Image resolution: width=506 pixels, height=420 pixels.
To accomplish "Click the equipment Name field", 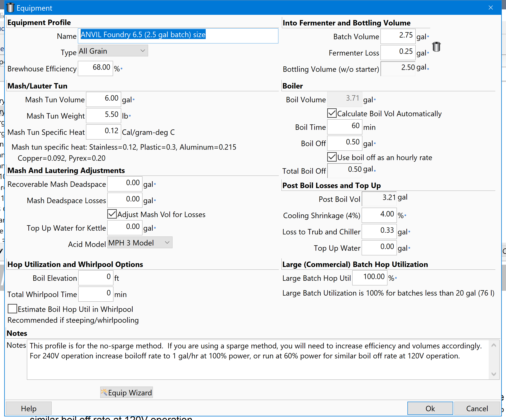I will [178, 36].
